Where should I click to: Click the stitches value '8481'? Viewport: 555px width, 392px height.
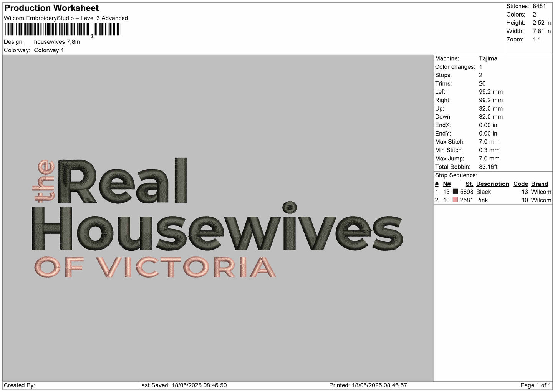pyautogui.click(x=539, y=6)
